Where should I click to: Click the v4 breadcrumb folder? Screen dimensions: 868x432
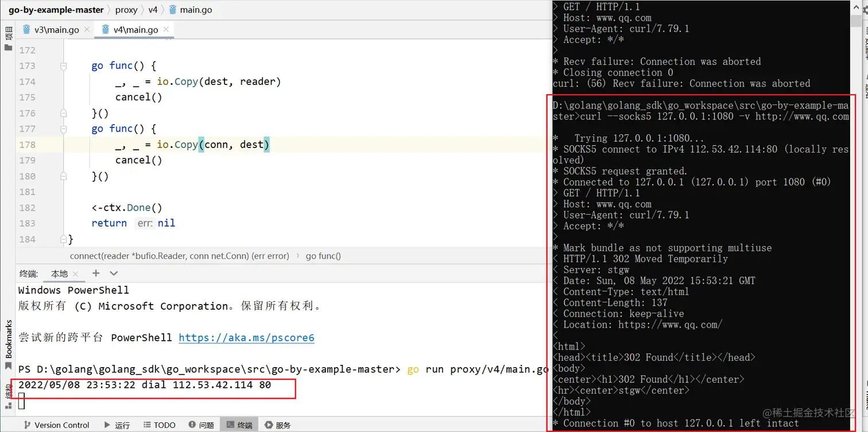click(153, 10)
